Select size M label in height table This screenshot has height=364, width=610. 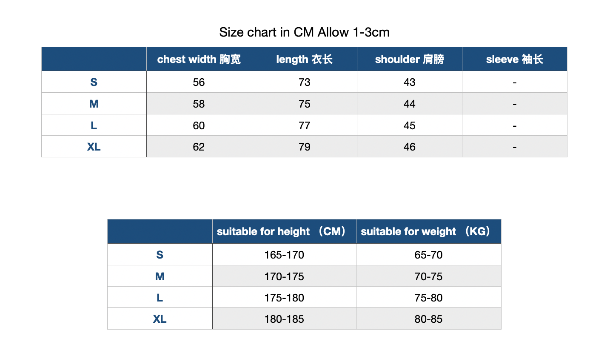tap(160, 276)
